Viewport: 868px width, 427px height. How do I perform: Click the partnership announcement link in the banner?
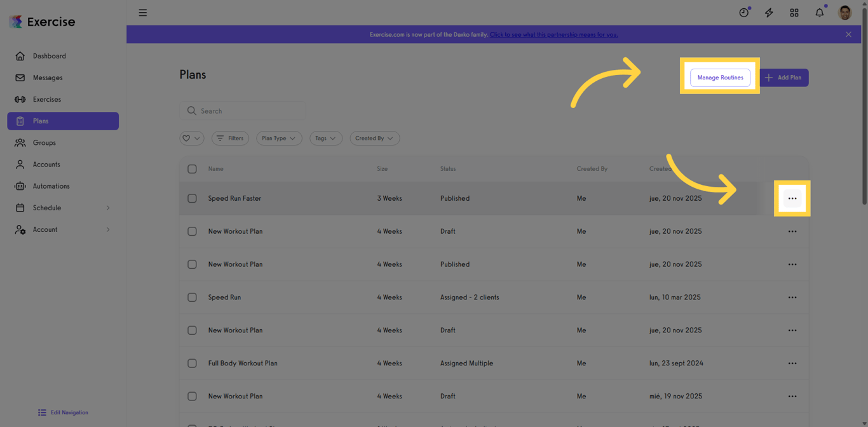(553, 34)
